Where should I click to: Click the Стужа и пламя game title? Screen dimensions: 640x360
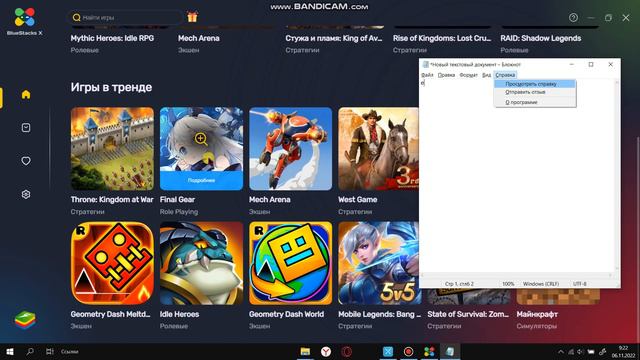coord(334,38)
